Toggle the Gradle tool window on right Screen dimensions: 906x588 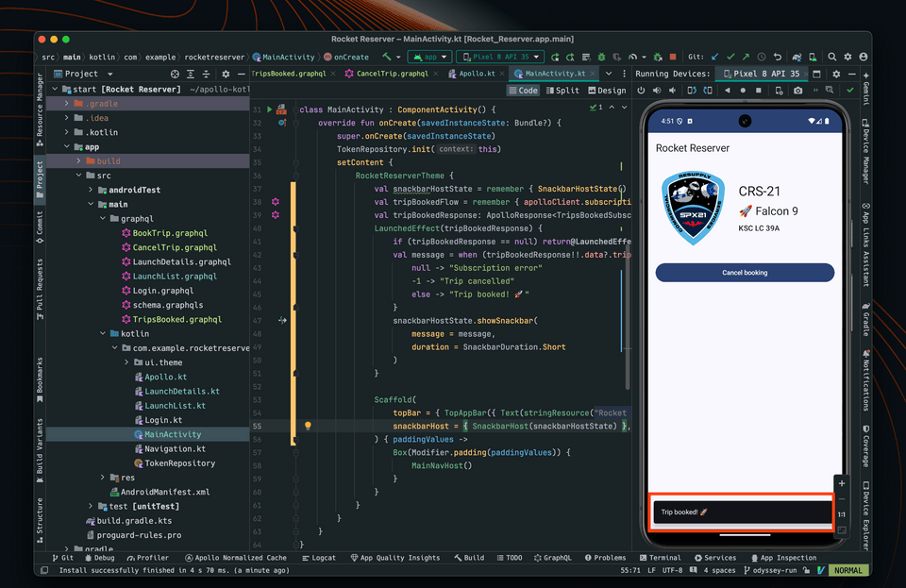pyautogui.click(x=865, y=319)
